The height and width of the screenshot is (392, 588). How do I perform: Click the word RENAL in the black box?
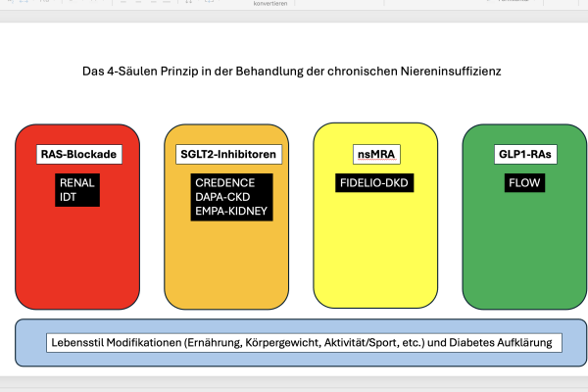coord(76,182)
